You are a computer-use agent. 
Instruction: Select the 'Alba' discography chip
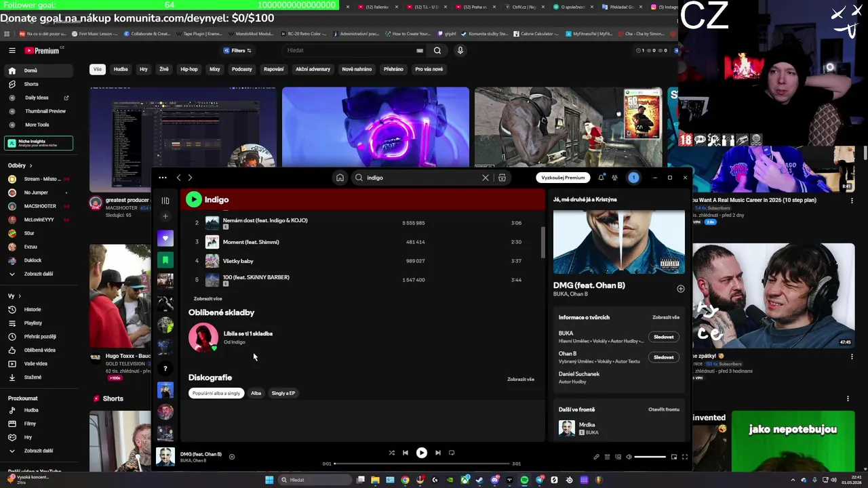(256, 393)
